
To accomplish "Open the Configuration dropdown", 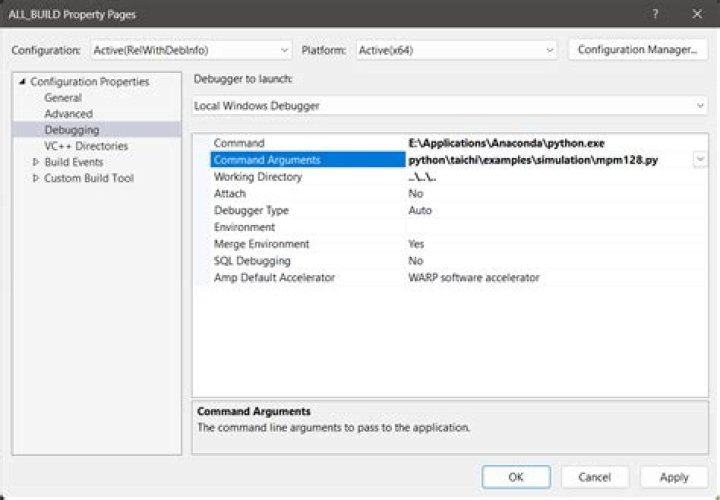I will pyautogui.click(x=190, y=50).
